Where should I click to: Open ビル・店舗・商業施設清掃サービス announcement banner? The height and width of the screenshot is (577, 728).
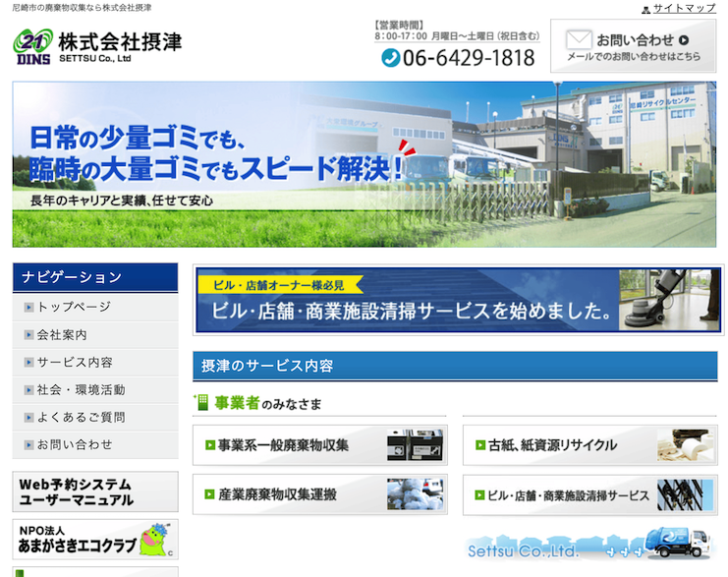tap(458, 300)
